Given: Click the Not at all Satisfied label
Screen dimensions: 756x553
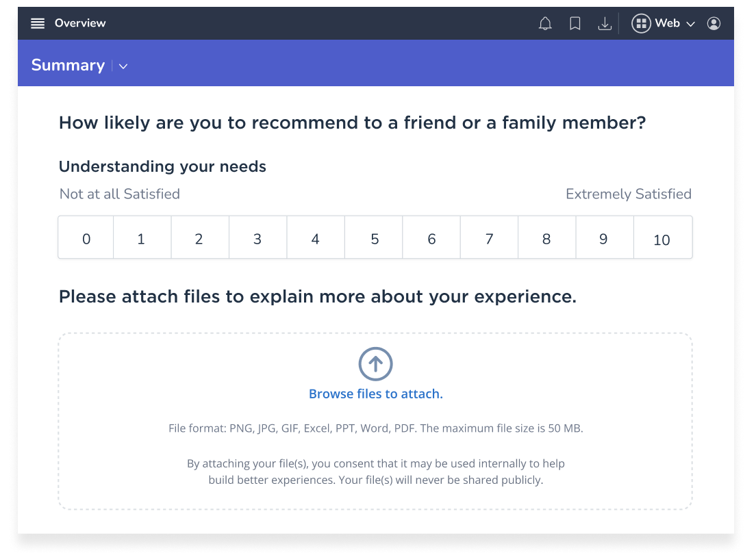Looking at the screenshot, I should [120, 194].
